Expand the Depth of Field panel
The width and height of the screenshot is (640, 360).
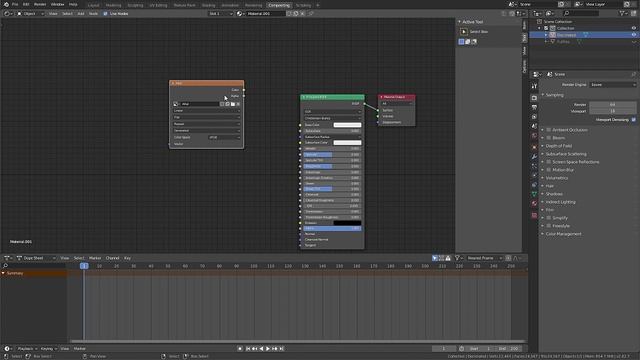tap(558, 146)
